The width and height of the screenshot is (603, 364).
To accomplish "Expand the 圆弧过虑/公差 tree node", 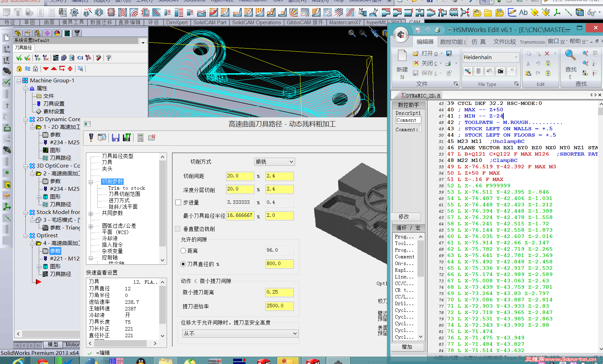I will coord(91,226).
